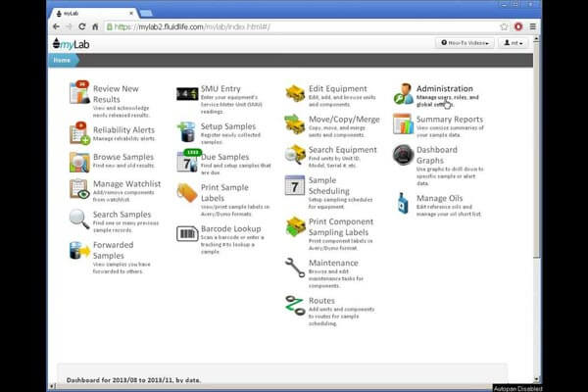Expand the How-To Videos dropdown
The image size is (588, 392).
coord(465,43)
